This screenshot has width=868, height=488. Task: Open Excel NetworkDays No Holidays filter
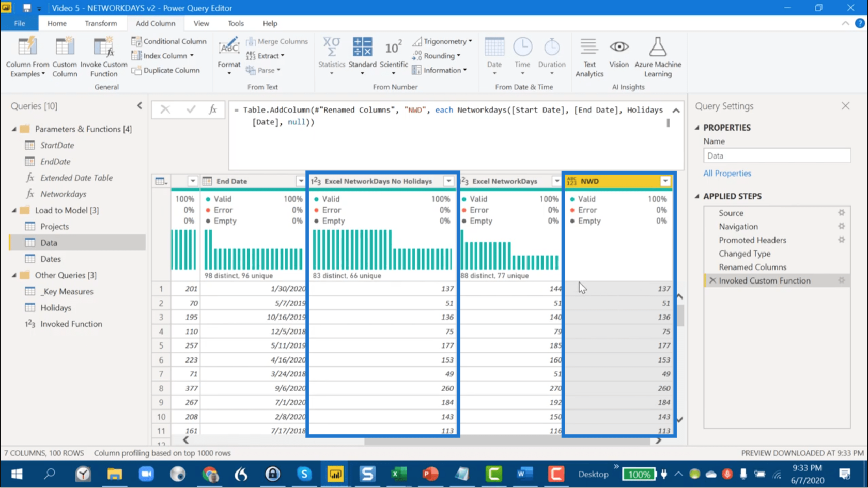pyautogui.click(x=448, y=181)
